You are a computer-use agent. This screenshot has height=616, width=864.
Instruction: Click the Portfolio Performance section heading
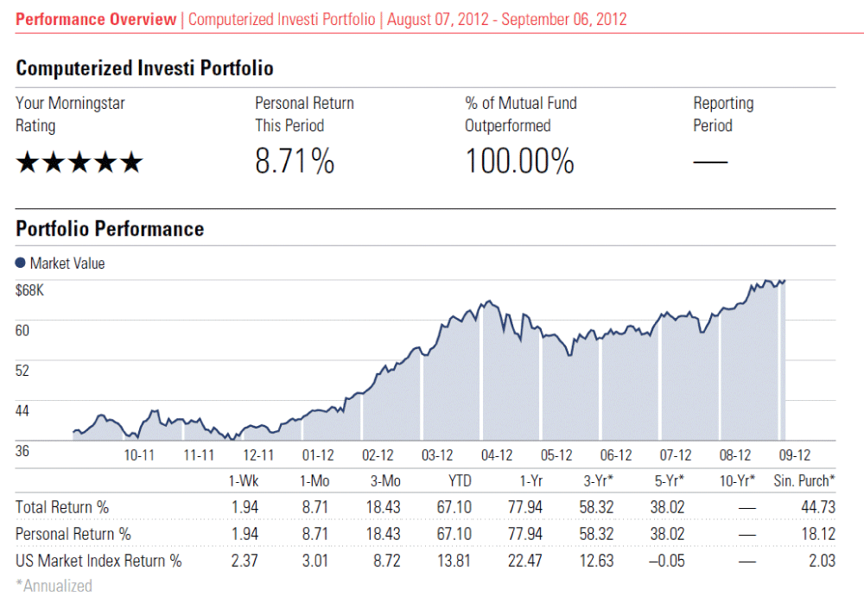110,229
